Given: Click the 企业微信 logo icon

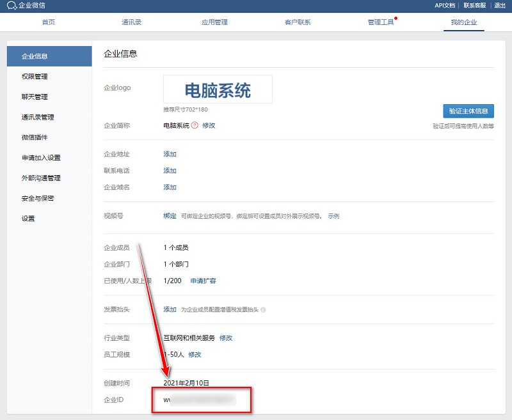Looking at the screenshot, I should [12, 6].
